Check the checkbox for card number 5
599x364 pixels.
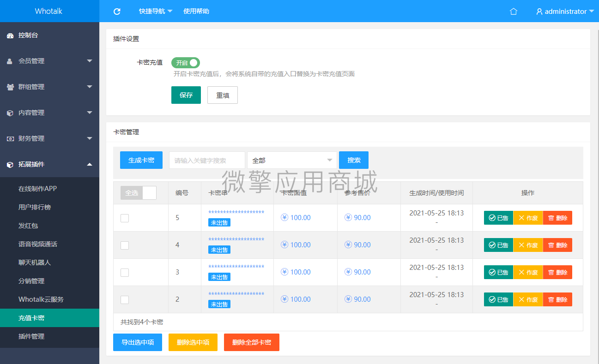click(x=125, y=218)
